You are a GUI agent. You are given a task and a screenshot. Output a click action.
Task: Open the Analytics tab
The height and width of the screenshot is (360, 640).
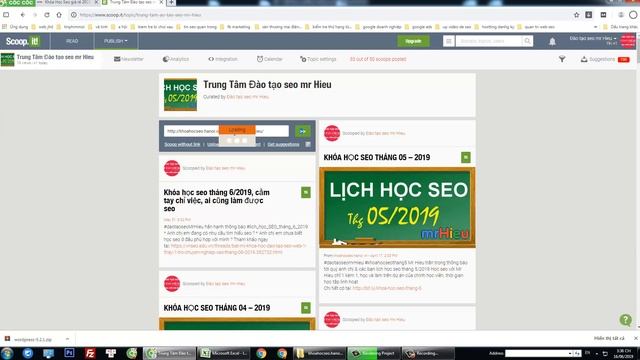[x=176, y=59]
